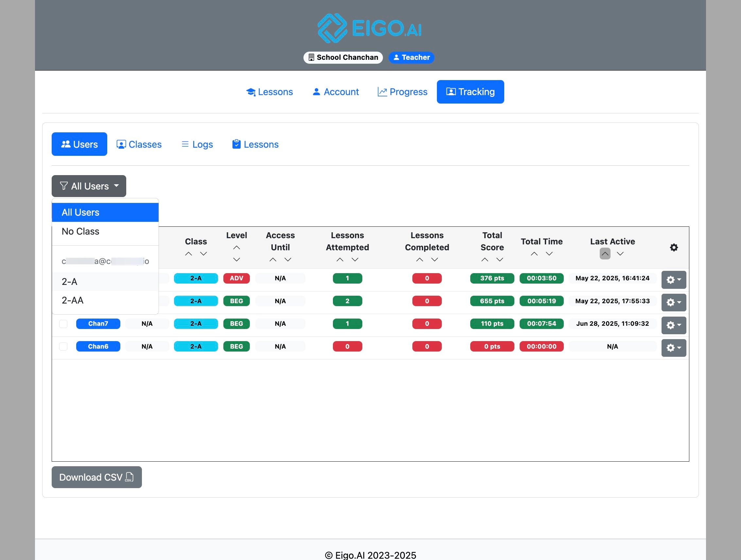Screen dimensions: 741x560
Task: Click the table header settings gear
Action: tap(674, 247)
